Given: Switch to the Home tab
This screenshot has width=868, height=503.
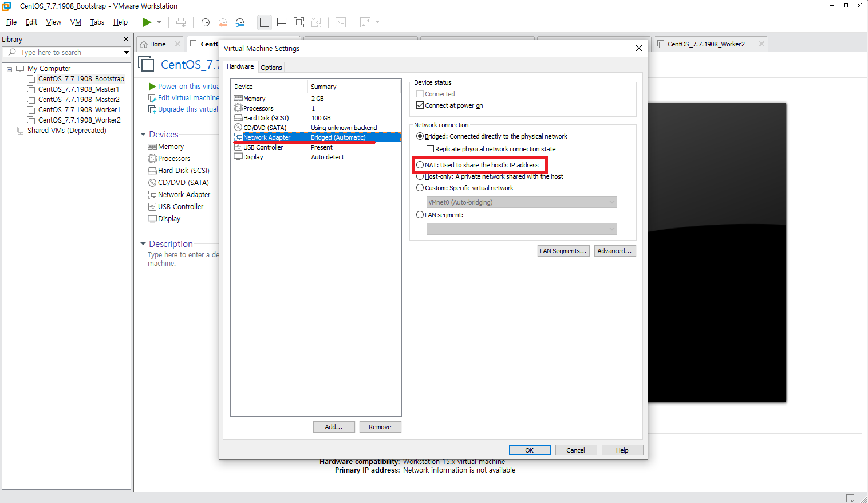Looking at the screenshot, I should click(x=157, y=44).
